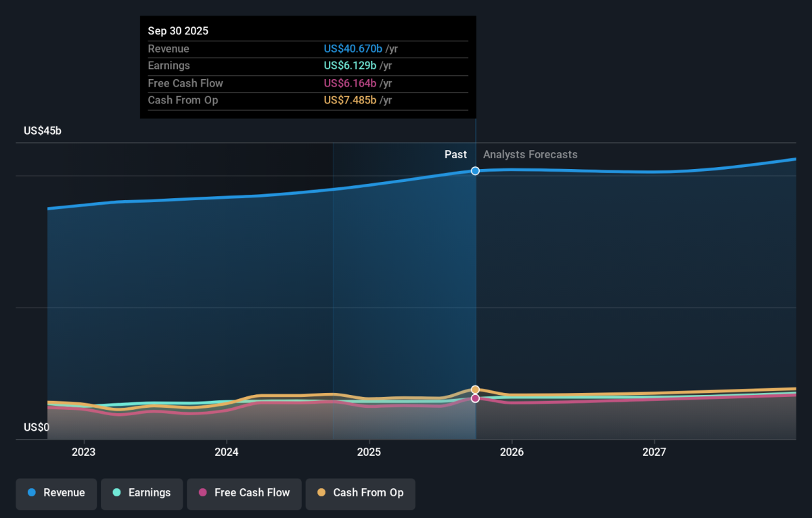
Task: Click the Analysts Forecasts label
Action: click(530, 155)
